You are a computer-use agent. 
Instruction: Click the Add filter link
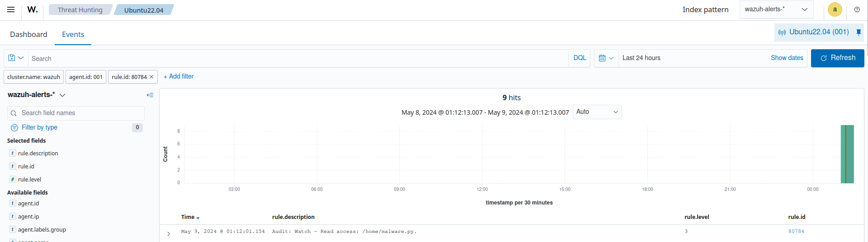(x=179, y=77)
